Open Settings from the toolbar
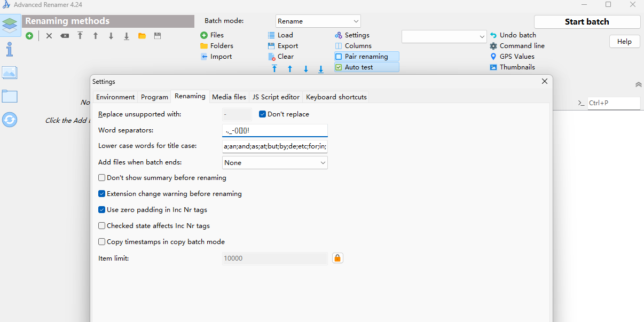 (x=352, y=35)
